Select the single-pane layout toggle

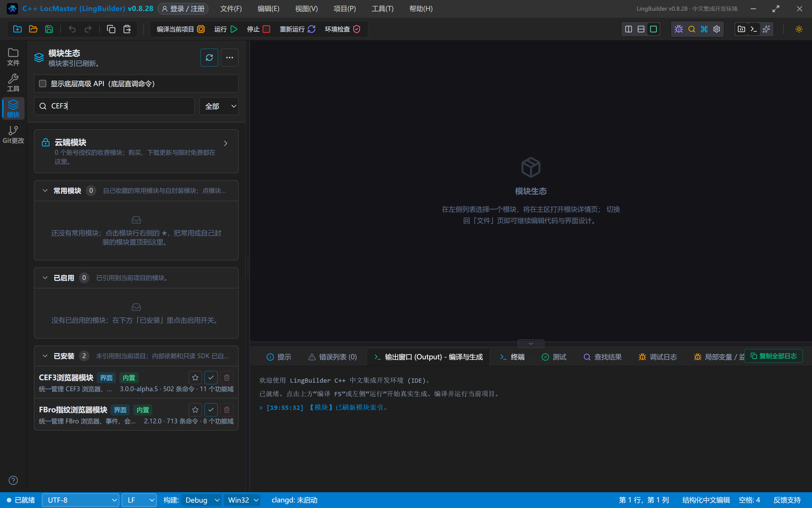[x=653, y=29]
